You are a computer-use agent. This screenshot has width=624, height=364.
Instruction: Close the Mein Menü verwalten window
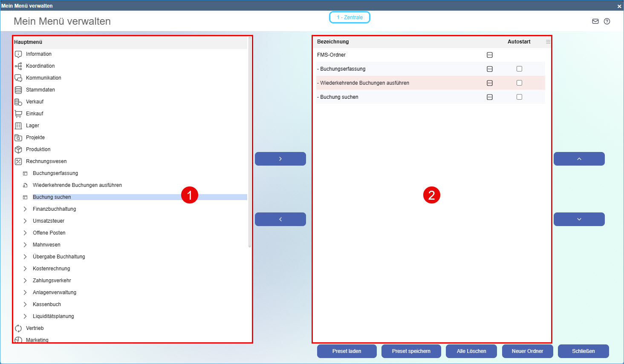[x=619, y=6]
